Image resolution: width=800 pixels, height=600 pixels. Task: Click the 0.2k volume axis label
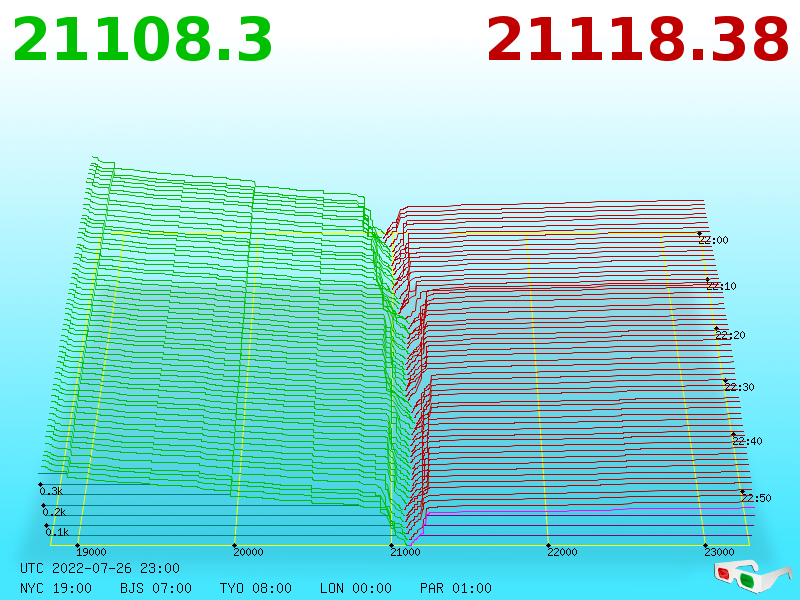click(54, 512)
